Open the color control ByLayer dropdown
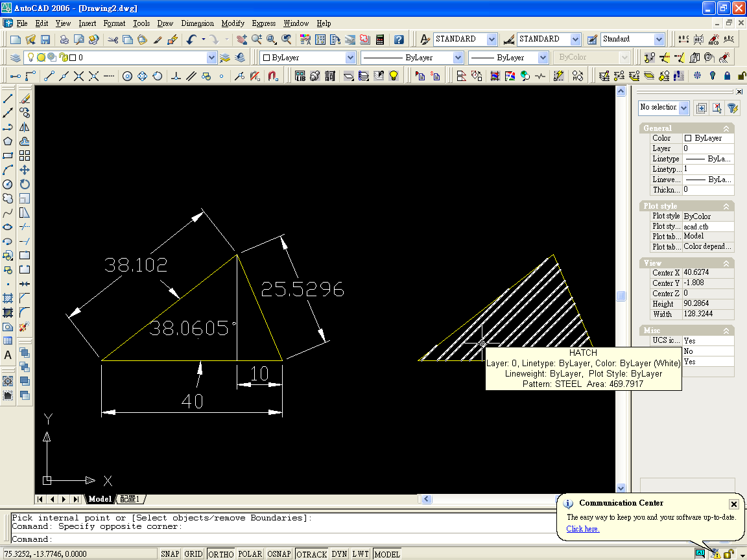This screenshot has width=747, height=560. pyautogui.click(x=351, y=58)
